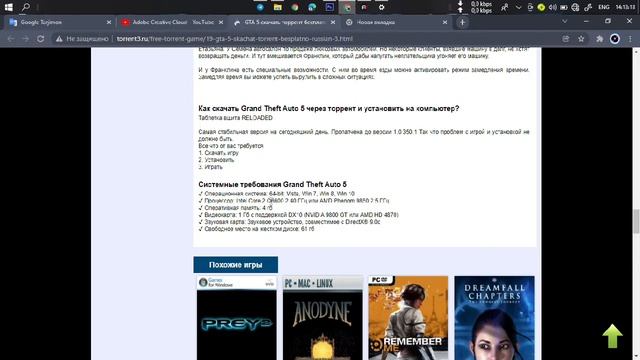Image resolution: width=640 pixels, height=360 pixels.
Task: Click the battery icon in system tray
Action: [x=564, y=7]
